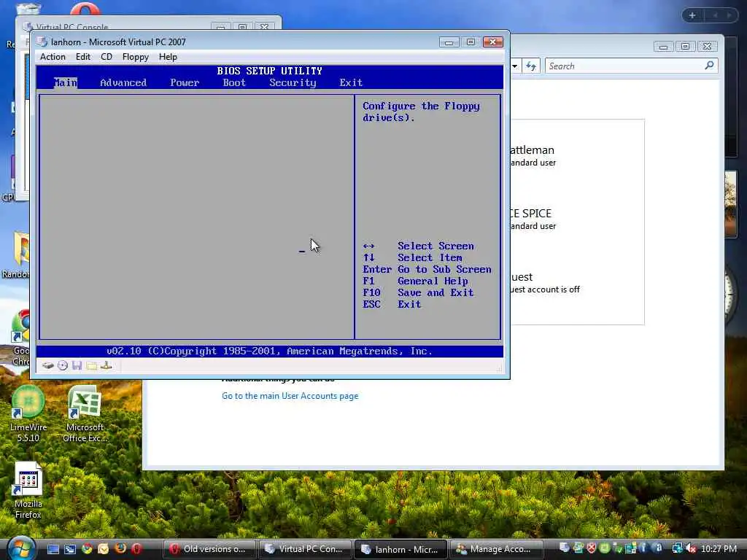Screen dimensions: 747x560
Task: Expand the address bar history dropdown arrow
Action: tap(515, 66)
